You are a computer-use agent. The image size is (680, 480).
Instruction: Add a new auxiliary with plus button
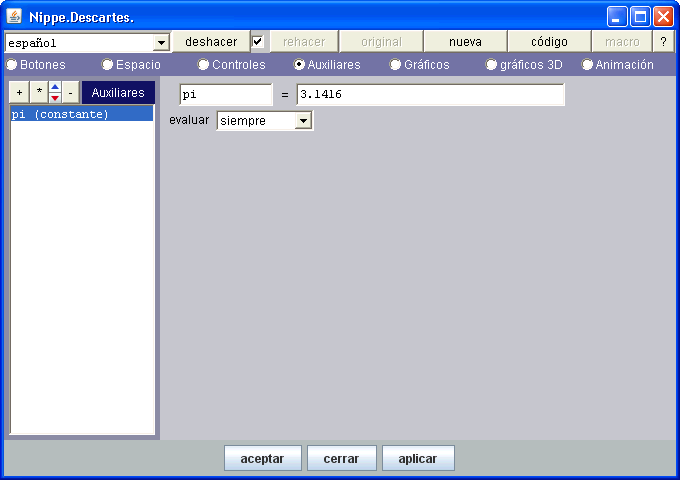click(x=19, y=92)
